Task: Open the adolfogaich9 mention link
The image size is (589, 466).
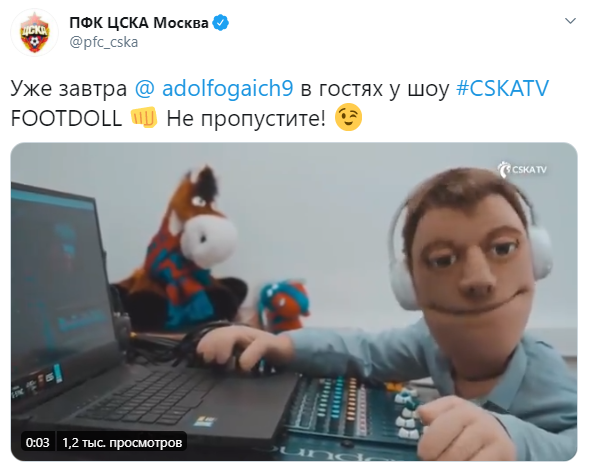Action: tap(227, 89)
